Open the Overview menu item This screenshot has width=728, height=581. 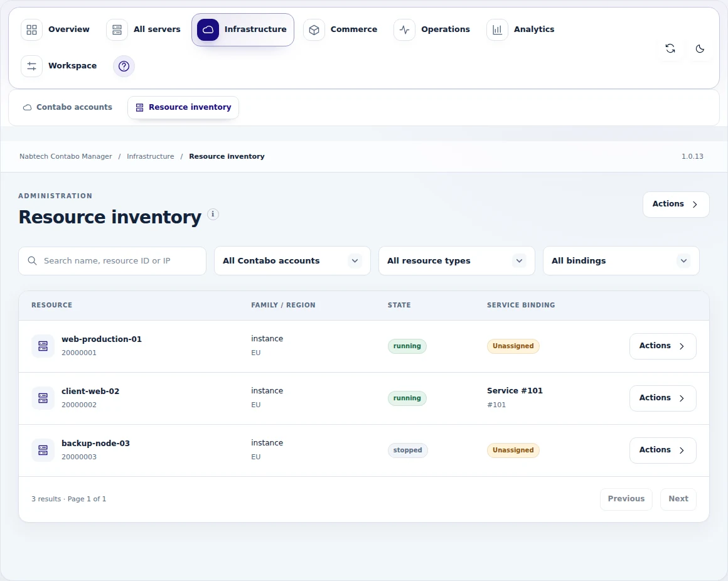coord(56,29)
